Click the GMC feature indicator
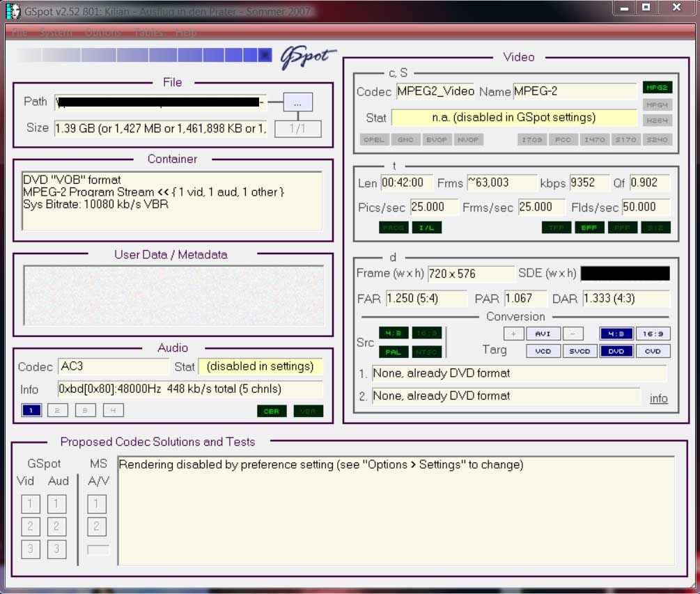The image size is (700, 594). 405,139
